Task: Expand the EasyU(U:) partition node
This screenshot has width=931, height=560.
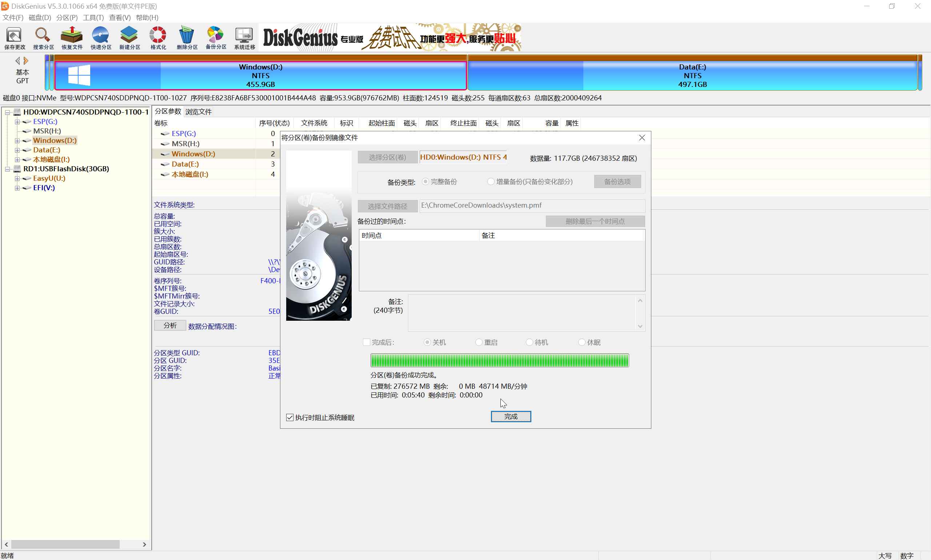Action: tap(17, 179)
